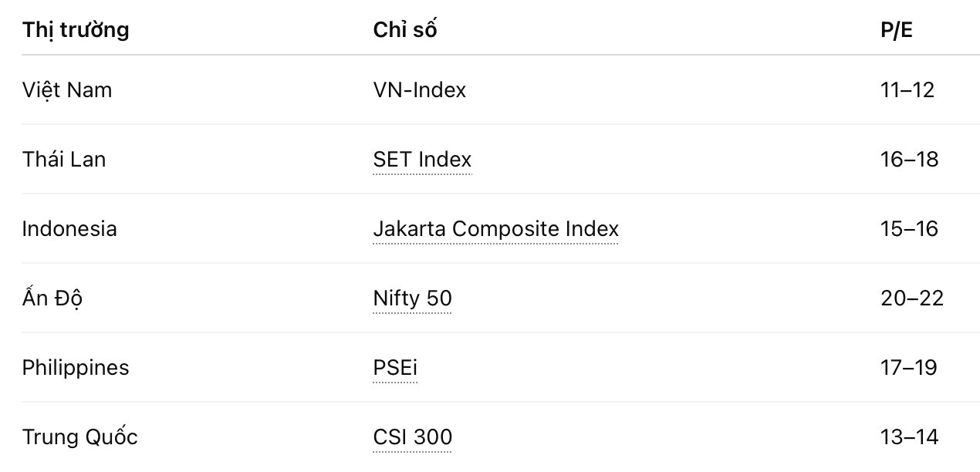Select the 16–18 P/E value
This screenshot has height=472, width=980.
[910, 160]
